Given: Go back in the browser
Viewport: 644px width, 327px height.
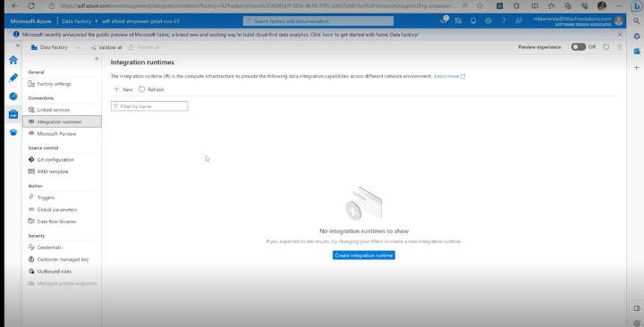Looking at the screenshot, I should click(14, 5).
